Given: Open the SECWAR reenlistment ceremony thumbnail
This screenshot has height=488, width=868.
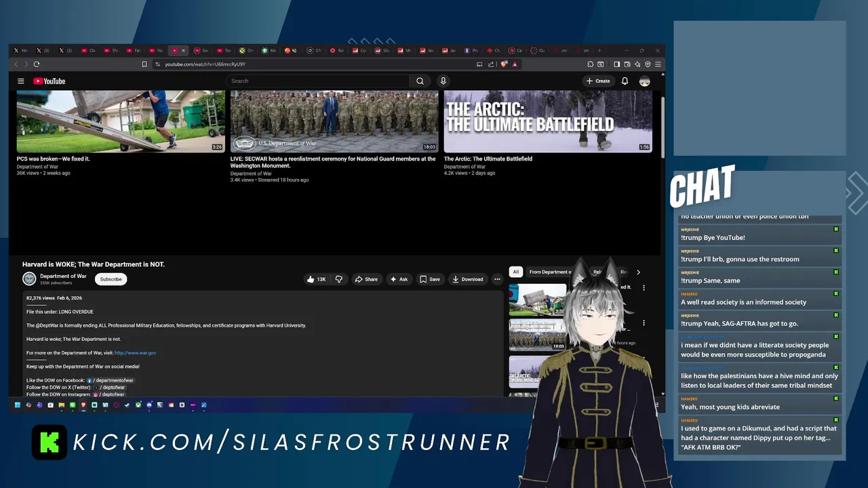Looking at the screenshot, I should coord(334,121).
